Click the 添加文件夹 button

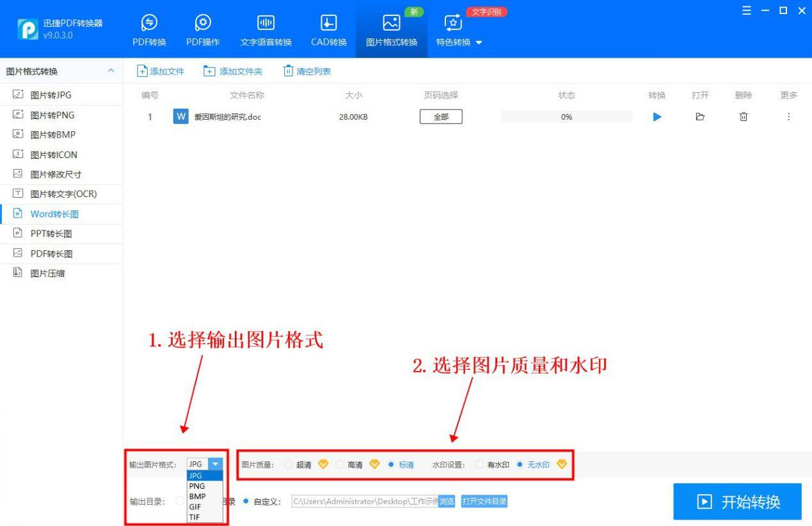pyautogui.click(x=233, y=71)
